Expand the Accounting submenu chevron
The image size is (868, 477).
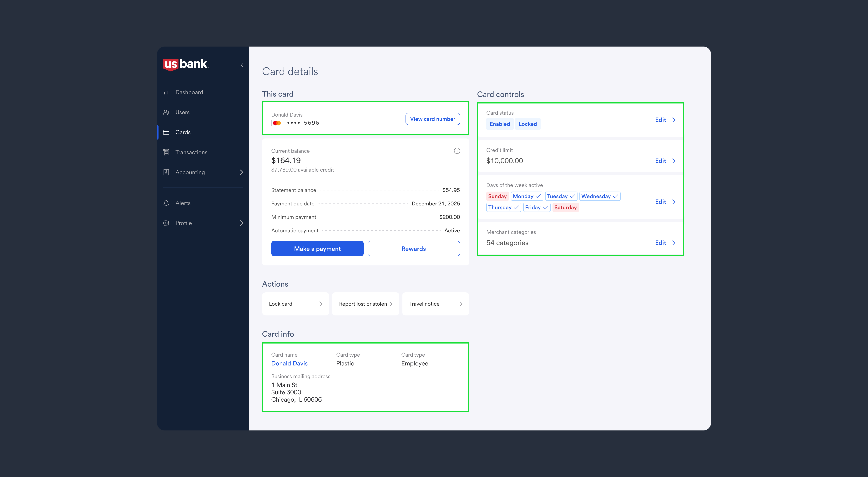click(x=241, y=172)
